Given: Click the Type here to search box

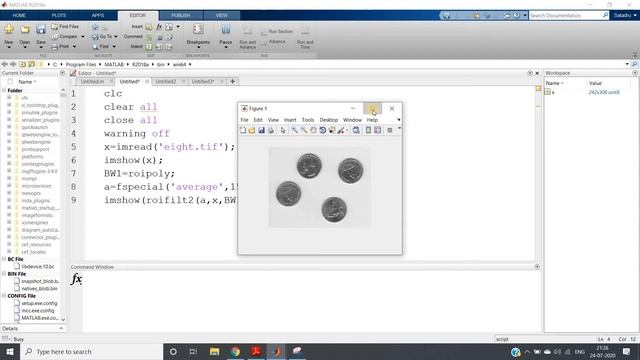Looking at the screenshot, I should tap(91, 351).
